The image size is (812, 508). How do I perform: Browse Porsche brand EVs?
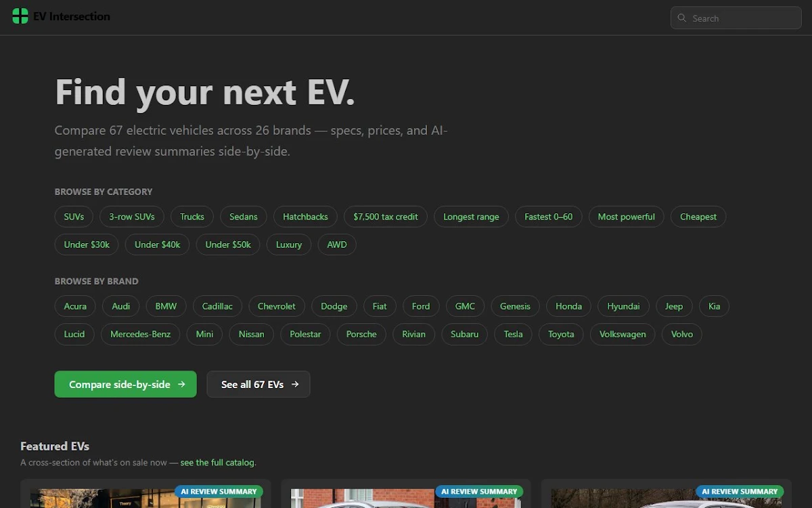pyautogui.click(x=361, y=334)
